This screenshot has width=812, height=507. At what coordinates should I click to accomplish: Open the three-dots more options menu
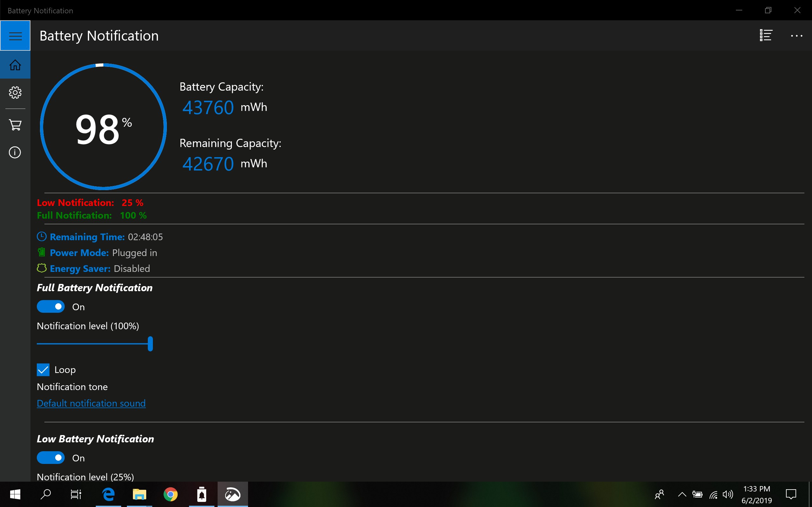pos(796,35)
